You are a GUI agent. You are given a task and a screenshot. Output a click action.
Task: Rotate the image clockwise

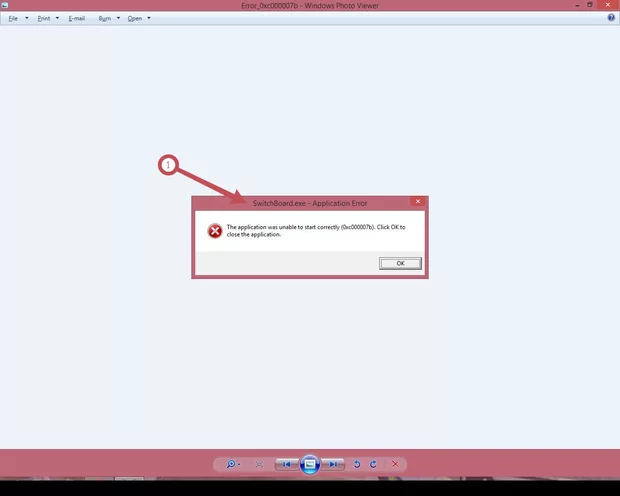373,464
